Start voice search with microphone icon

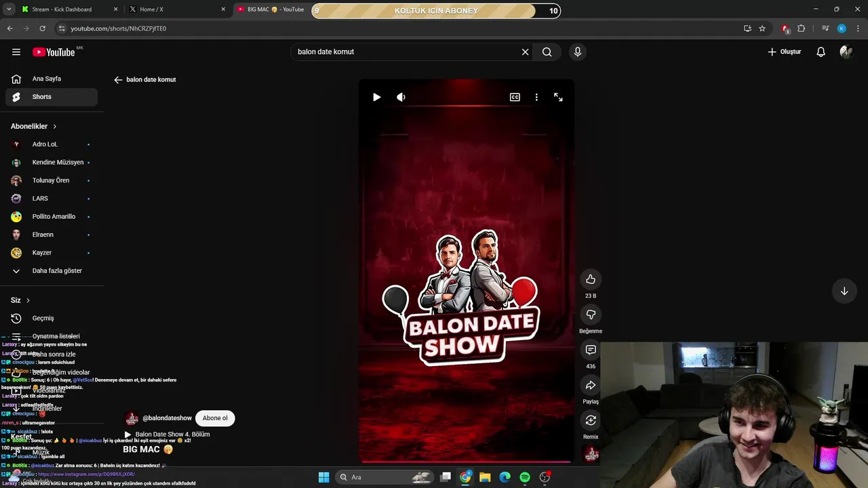(x=578, y=52)
